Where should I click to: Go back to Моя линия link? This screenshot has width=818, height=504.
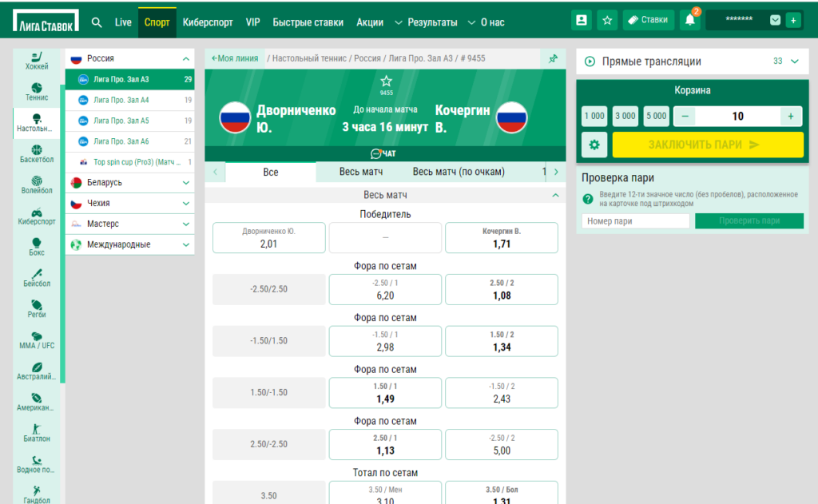[x=235, y=58]
